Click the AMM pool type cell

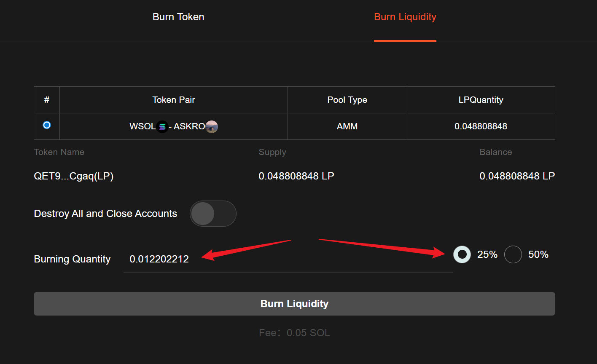click(347, 126)
